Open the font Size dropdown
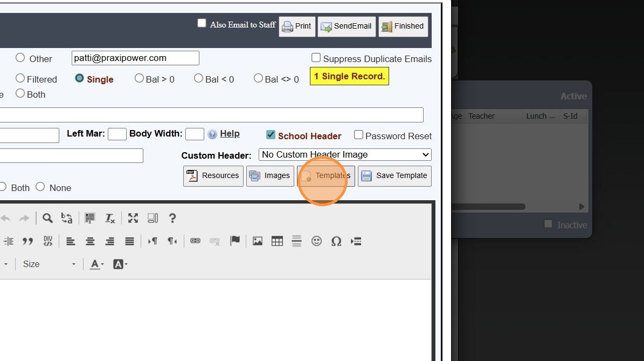Viewport: 644px width, 361px height. click(49, 264)
